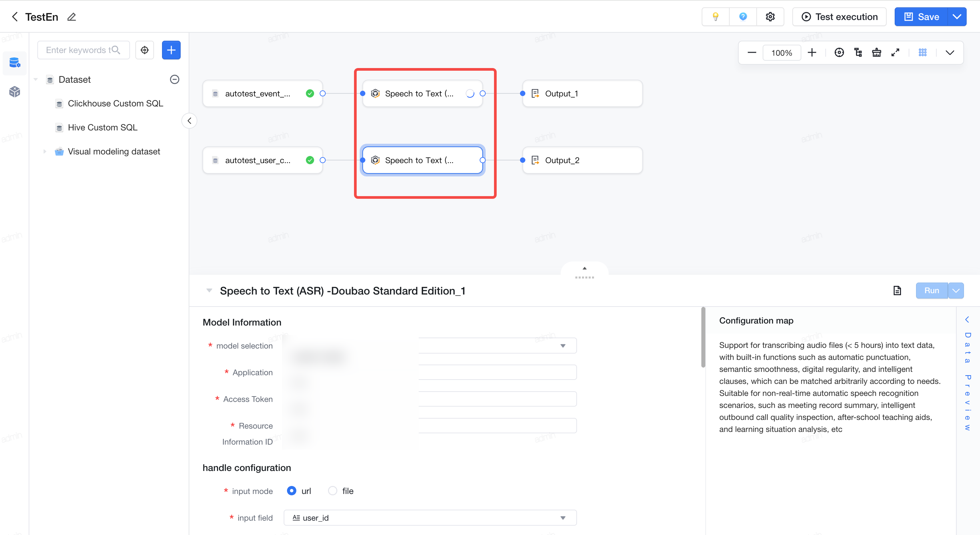
Task: Collapse the Dataset group with minus icon
Action: coord(174,79)
